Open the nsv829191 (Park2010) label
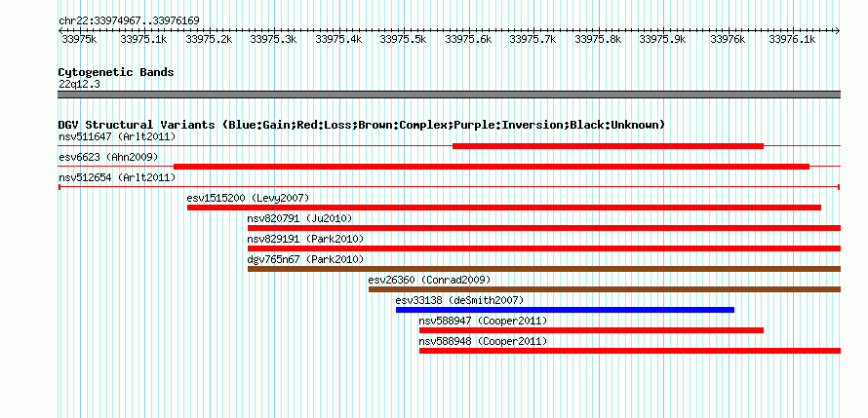868x418 pixels. pyautogui.click(x=305, y=239)
